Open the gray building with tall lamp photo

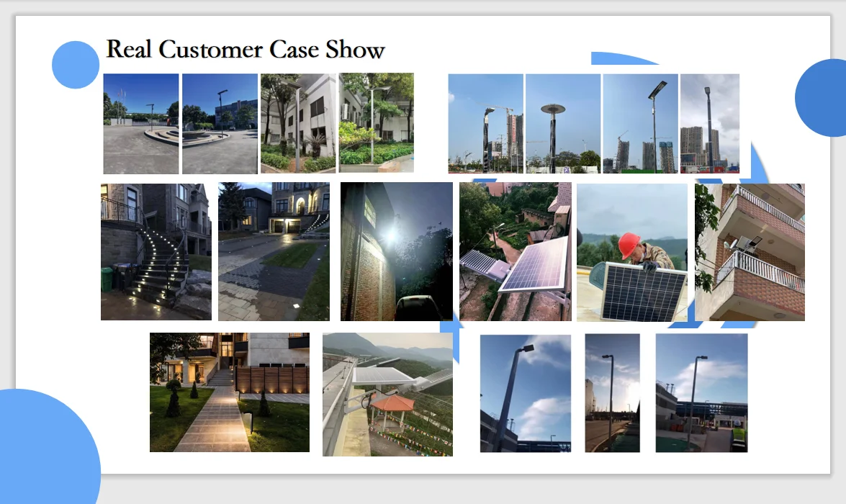pos(298,124)
